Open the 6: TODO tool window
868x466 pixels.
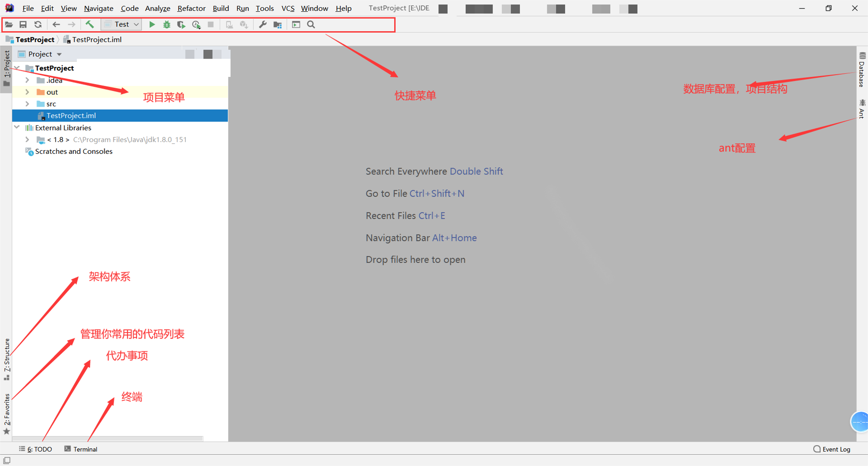click(x=36, y=449)
